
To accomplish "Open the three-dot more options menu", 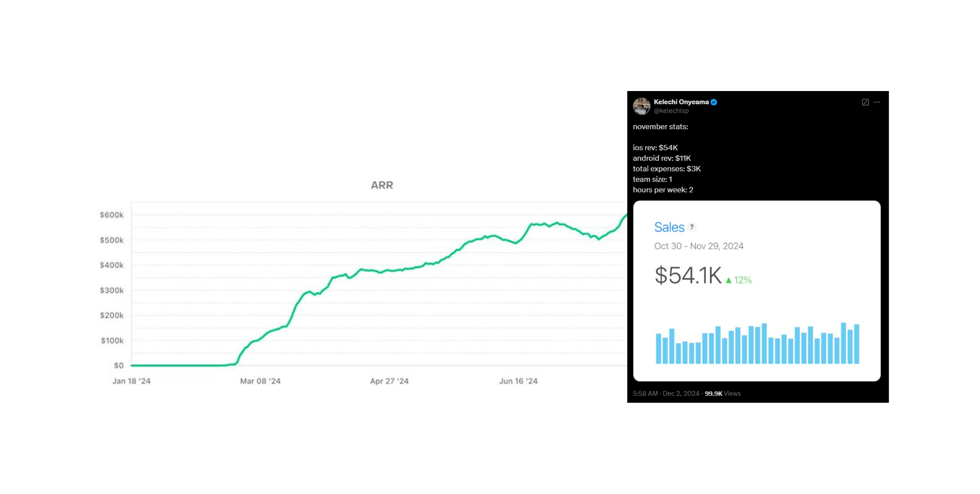I will point(877,102).
